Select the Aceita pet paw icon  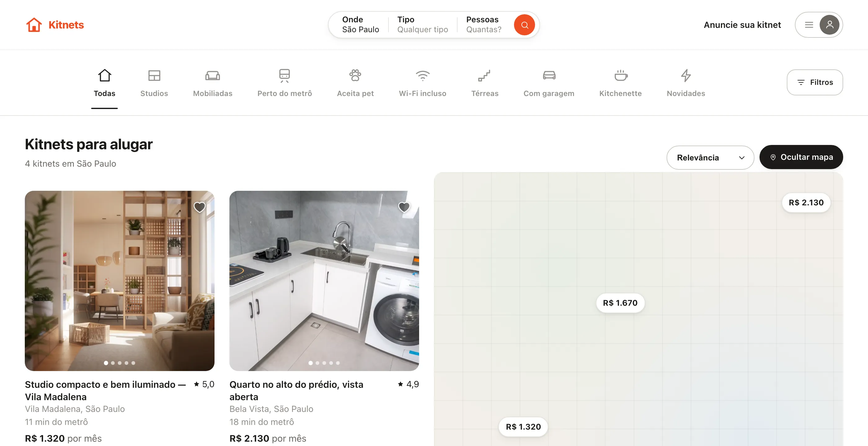tap(355, 75)
